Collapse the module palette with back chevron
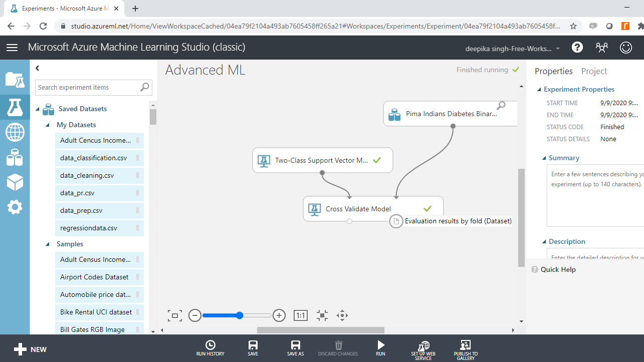Image resolution: width=644 pixels, height=362 pixels. [x=37, y=68]
